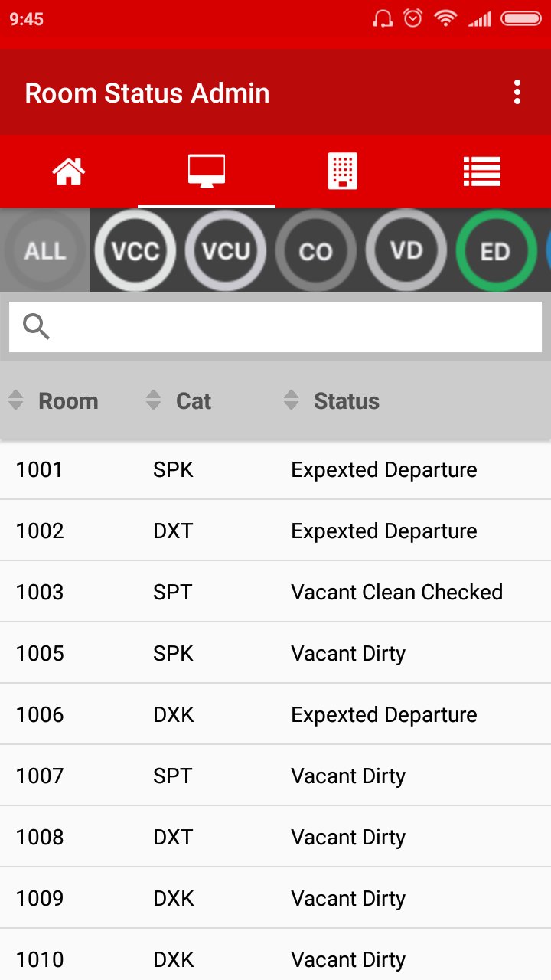Enable the VD status filter
Viewport: 551px width, 980px height.
pos(406,250)
